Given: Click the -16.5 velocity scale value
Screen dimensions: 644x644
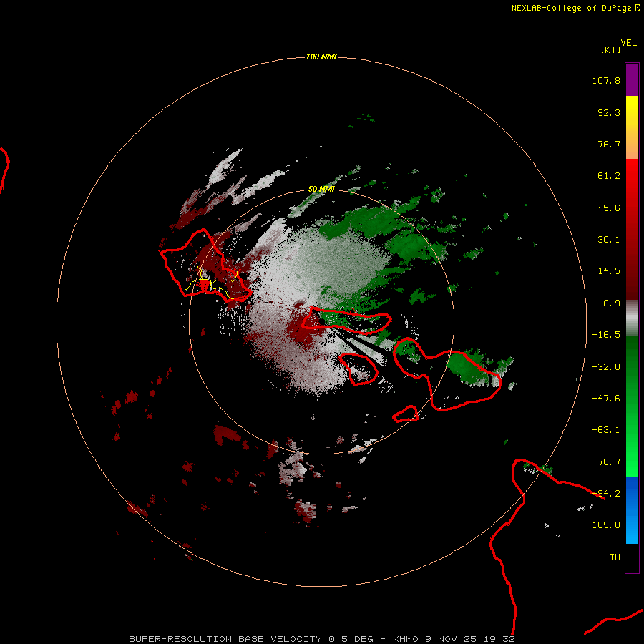Looking at the screenshot, I should tap(606, 335).
